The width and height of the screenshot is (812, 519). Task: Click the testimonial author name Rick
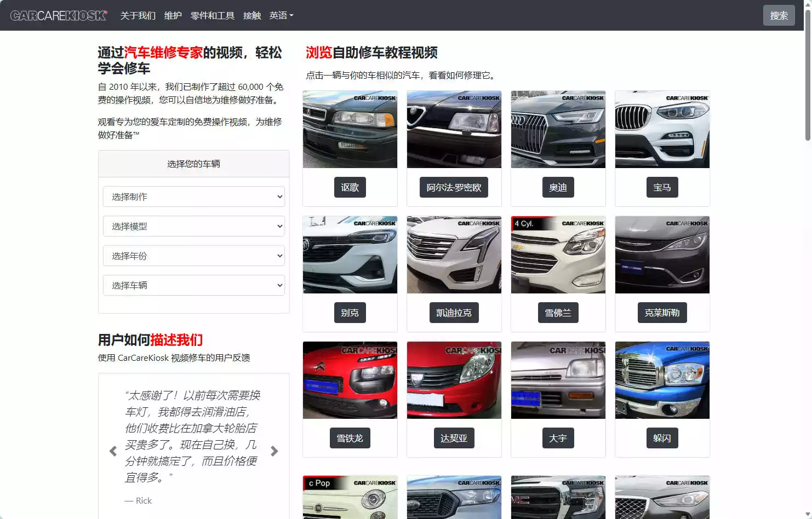pos(144,500)
